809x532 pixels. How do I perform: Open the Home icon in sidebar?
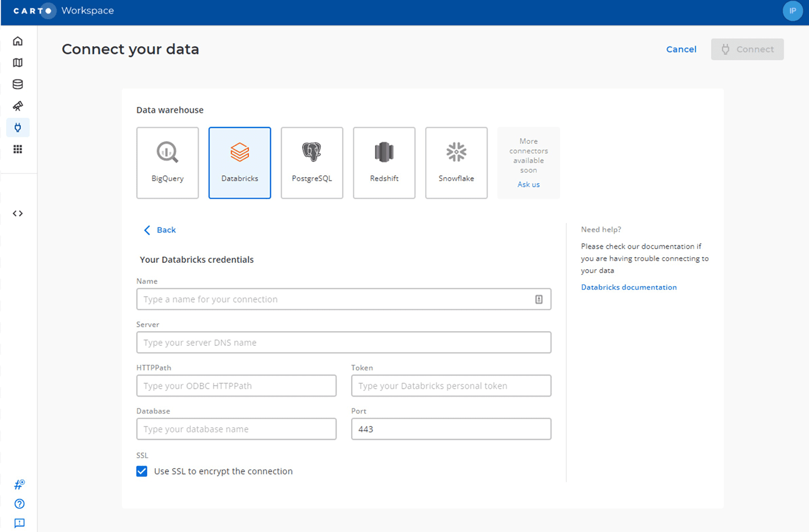pyautogui.click(x=18, y=41)
